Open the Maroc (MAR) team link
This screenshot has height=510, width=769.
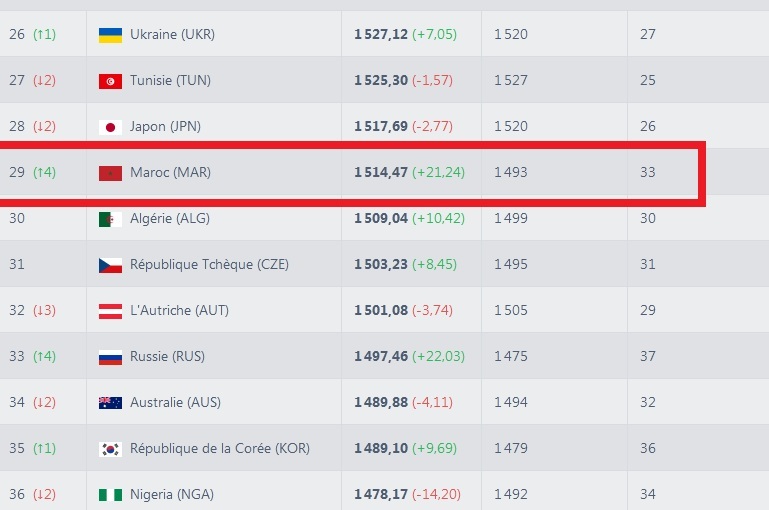tap(170, 173)
